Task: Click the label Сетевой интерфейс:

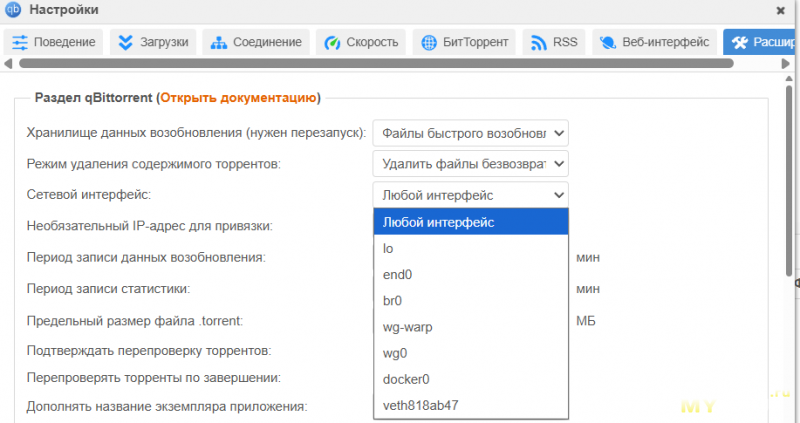Action: [x=89, y=194]
